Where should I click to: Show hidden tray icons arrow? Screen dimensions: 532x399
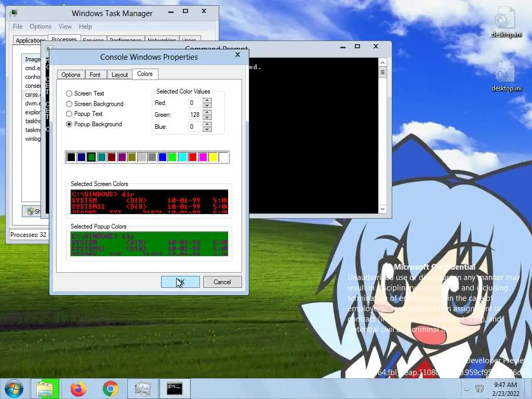tap(467, 389)
